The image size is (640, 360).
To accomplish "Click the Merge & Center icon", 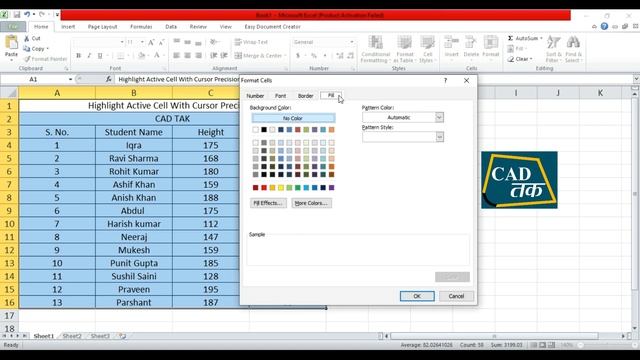I will point(238,56).
